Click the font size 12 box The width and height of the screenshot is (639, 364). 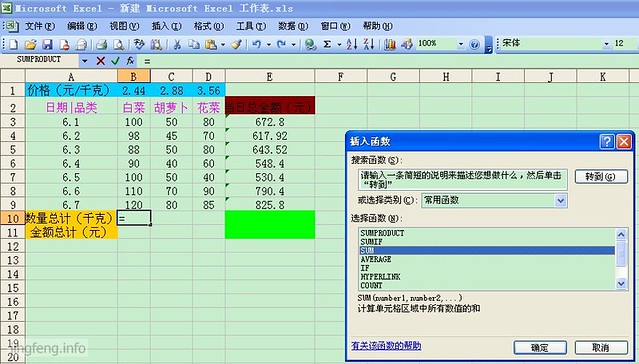tap(625, 43)
